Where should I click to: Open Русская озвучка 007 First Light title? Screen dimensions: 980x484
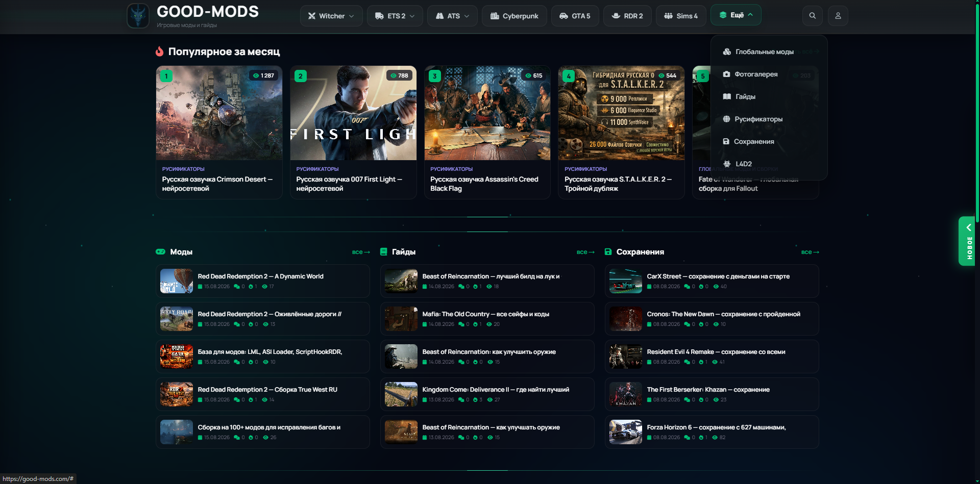[x=349, y=184]
